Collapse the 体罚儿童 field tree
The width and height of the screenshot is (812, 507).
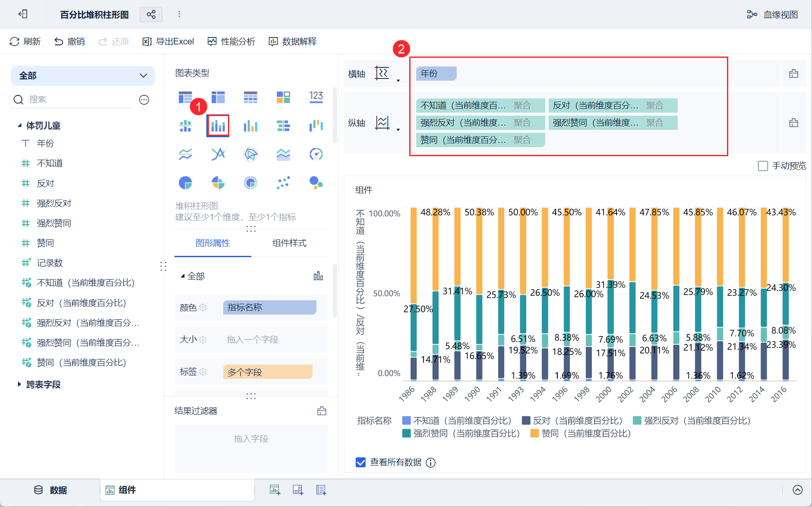(19, 126)
